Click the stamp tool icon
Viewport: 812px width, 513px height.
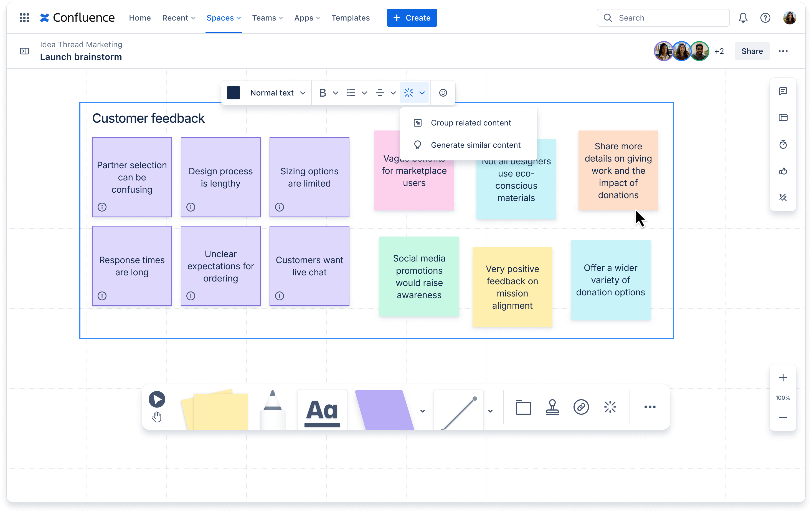(x=552, y=407)
